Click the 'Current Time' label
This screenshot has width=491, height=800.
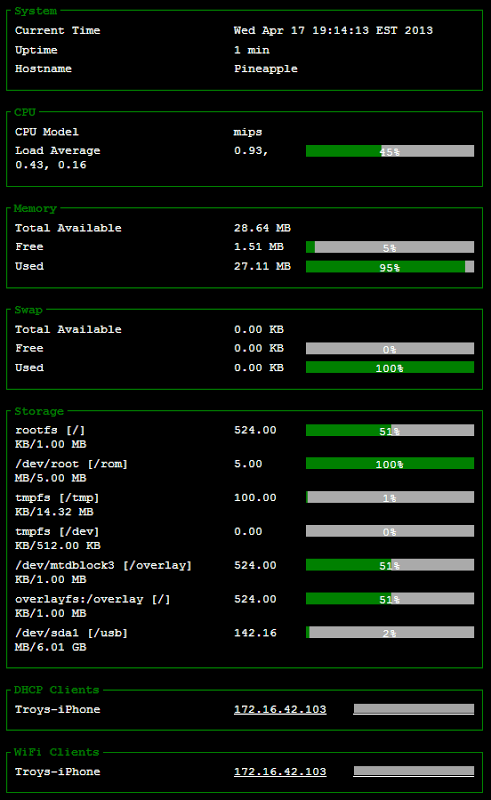tap(58, 31)
